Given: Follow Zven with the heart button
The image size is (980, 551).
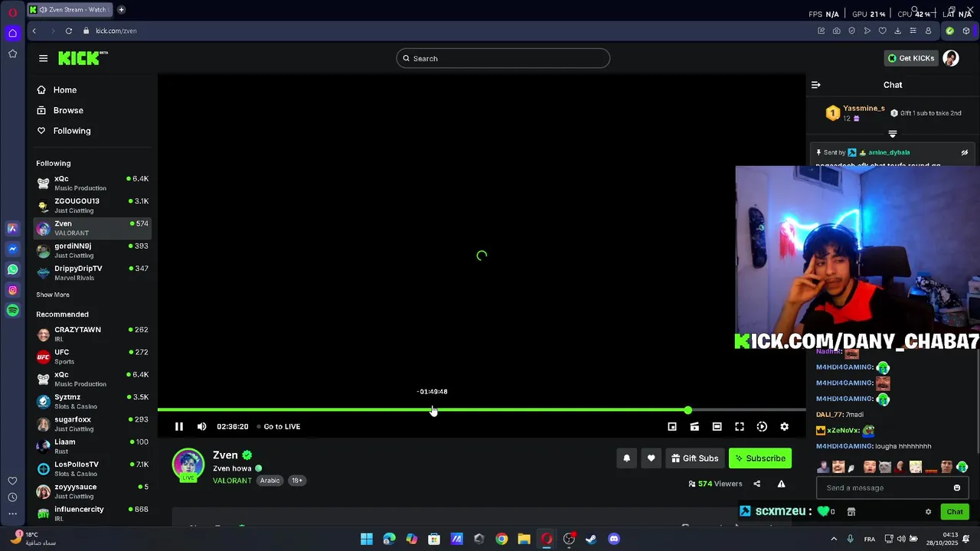Looking at the screenshot, I should click(651, 458).
